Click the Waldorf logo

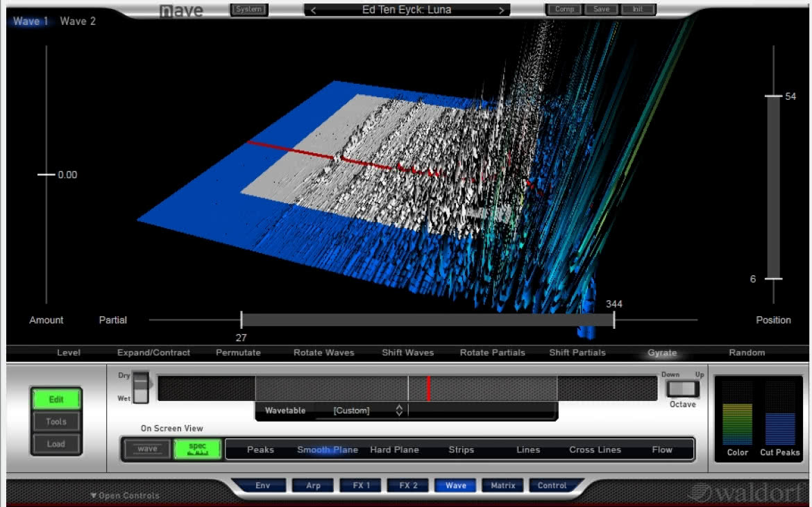click(745, 492)
